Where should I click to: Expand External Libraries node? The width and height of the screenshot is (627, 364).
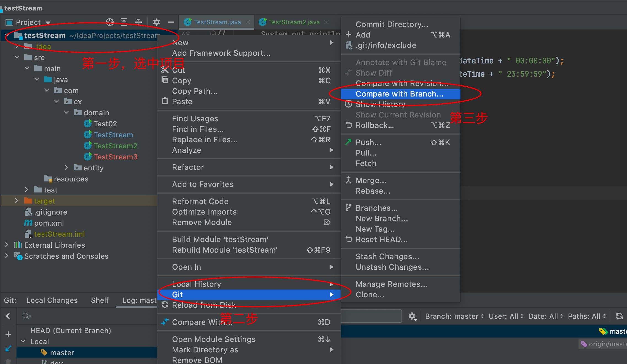(x=7, y=245)
